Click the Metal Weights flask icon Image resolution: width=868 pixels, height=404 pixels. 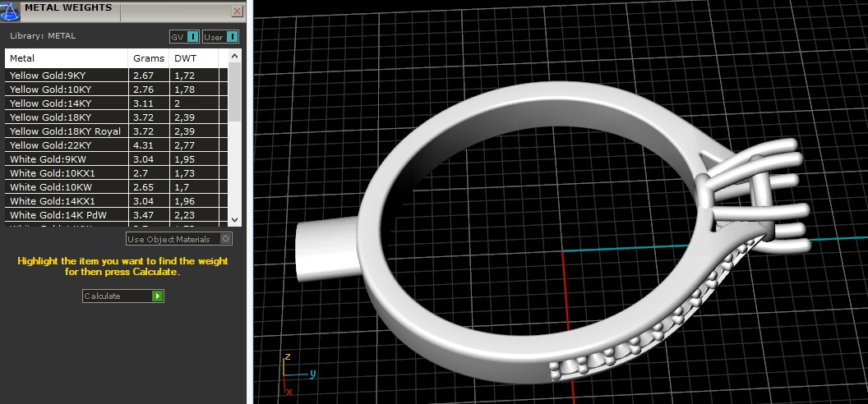click(x=11, y=11)
